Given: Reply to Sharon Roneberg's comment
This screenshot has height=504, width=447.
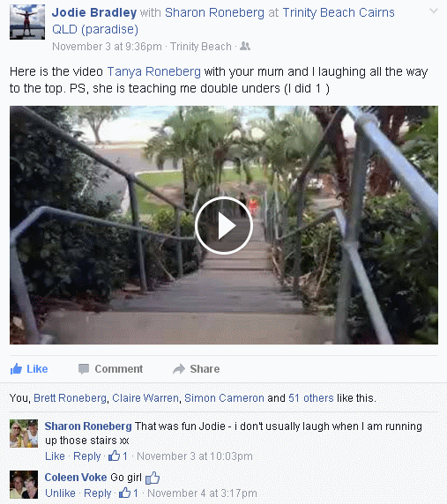Looking at the screenshot, I should click(x=87, y=456).
